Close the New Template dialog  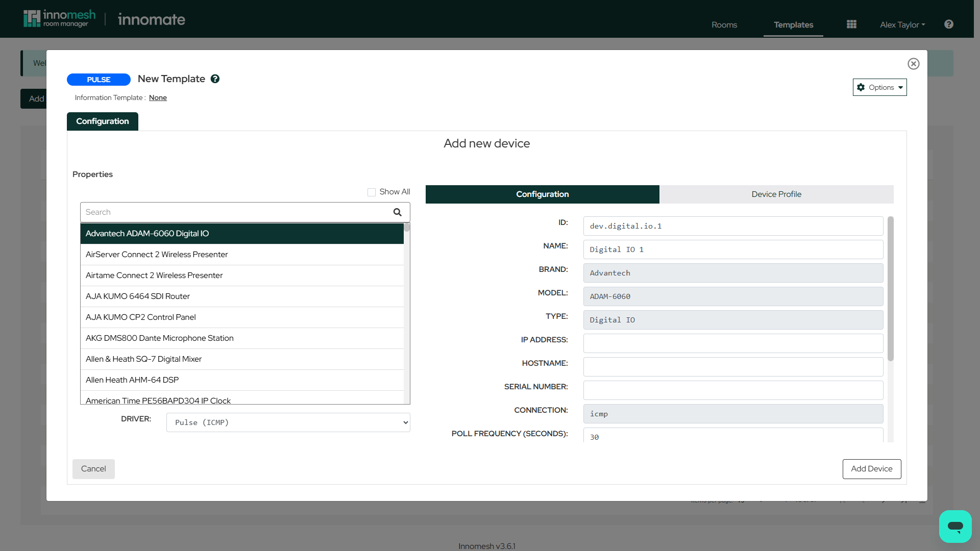(x=914, y=64)
